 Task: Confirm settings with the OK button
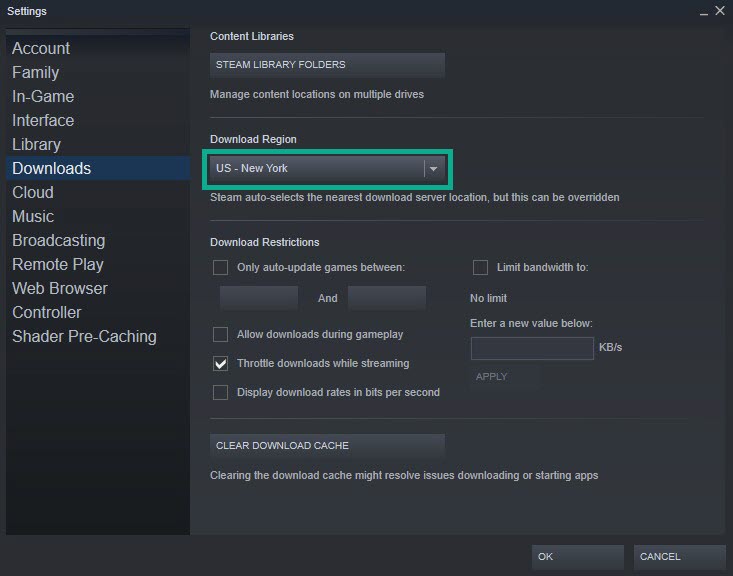click(578, 557)
